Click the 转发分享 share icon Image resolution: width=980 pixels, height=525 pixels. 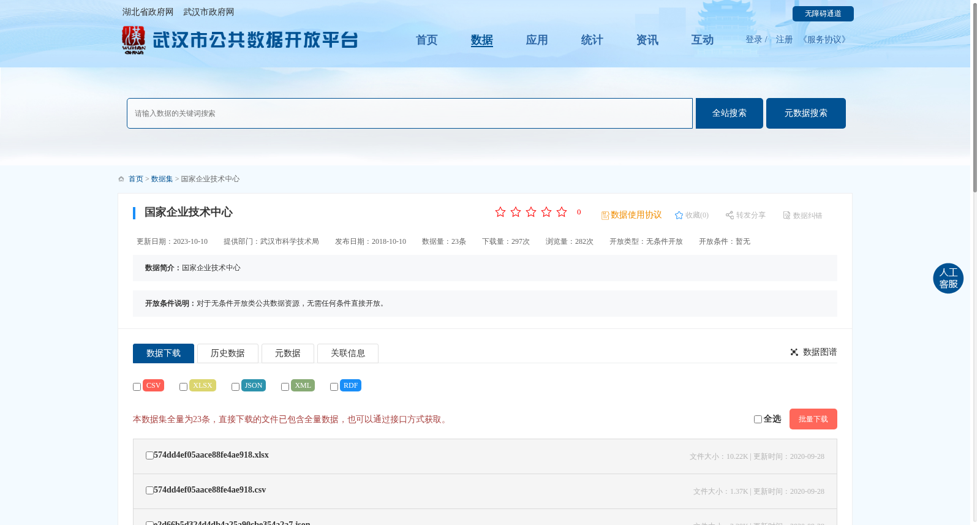[729, 215]
